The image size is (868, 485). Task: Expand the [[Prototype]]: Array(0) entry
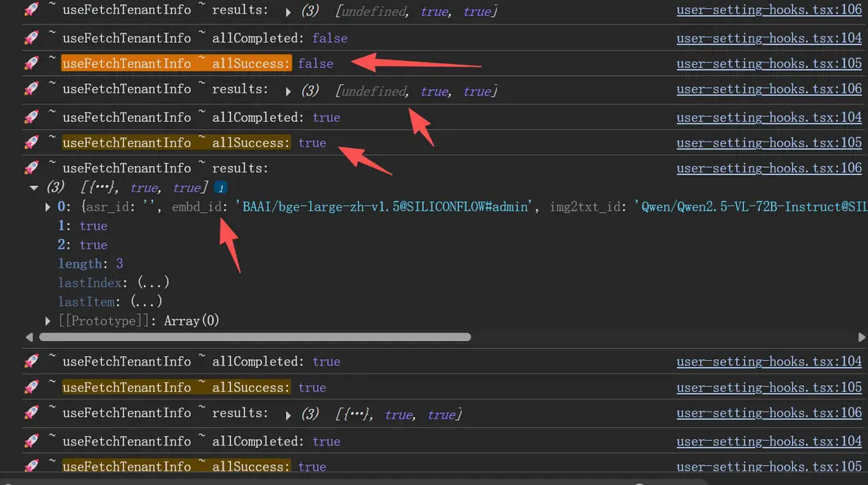pyautogui.click(x=47, y=321)
